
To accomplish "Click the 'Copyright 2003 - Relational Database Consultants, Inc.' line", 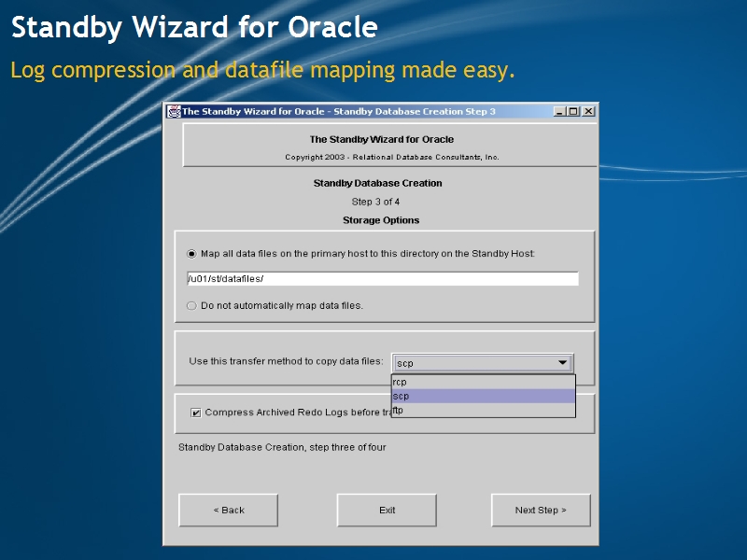I will click(392, 157).
